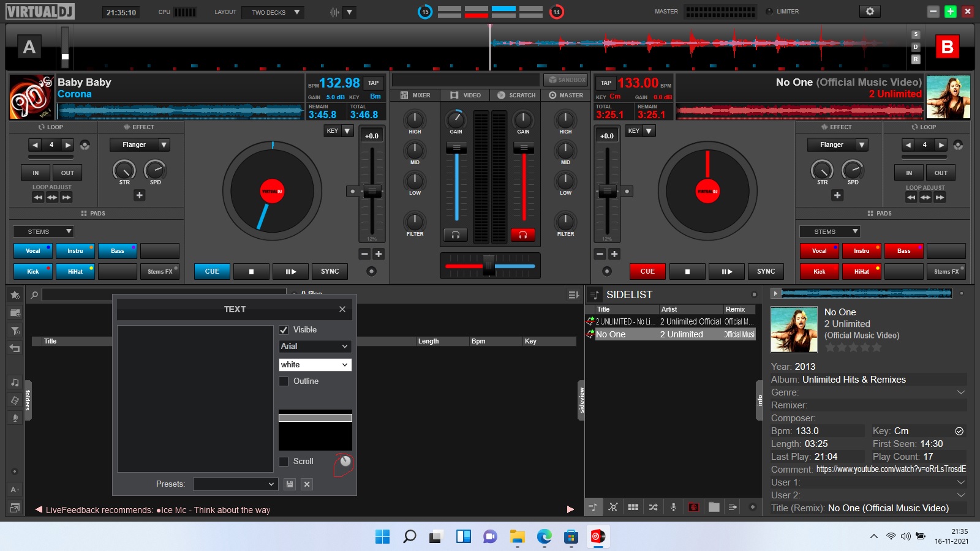Click the sidelist grid view icon
This screenshot has height=551, width=980.
pyautogui.click(x=633, y=507)
